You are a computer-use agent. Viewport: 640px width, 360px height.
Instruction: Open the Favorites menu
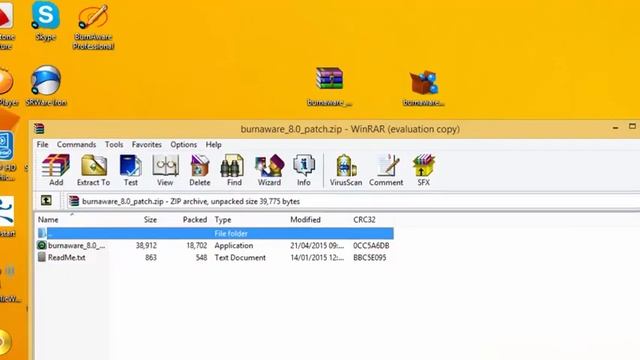point(147,144)
